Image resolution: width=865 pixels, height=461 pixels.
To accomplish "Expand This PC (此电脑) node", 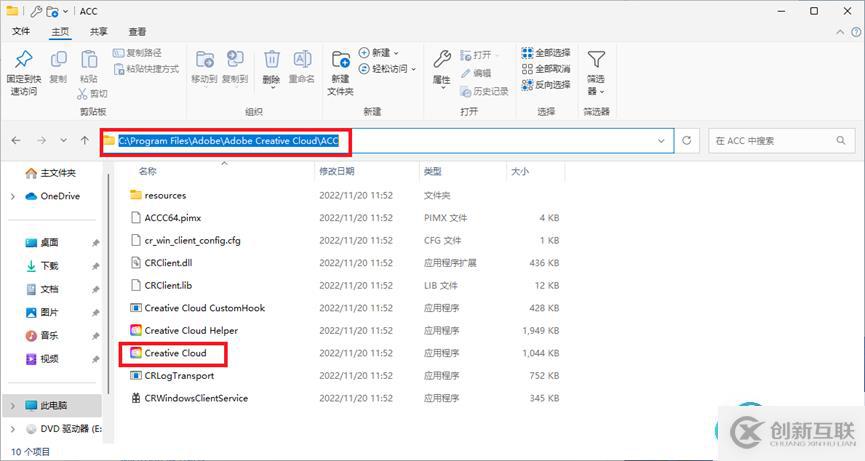I will click(x=13, y=405).
